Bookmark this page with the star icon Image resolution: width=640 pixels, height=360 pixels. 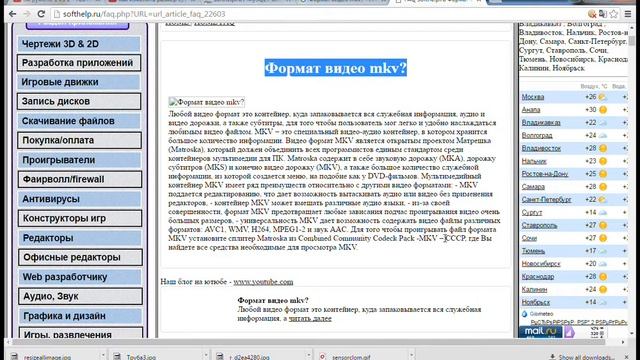(613, 14)
